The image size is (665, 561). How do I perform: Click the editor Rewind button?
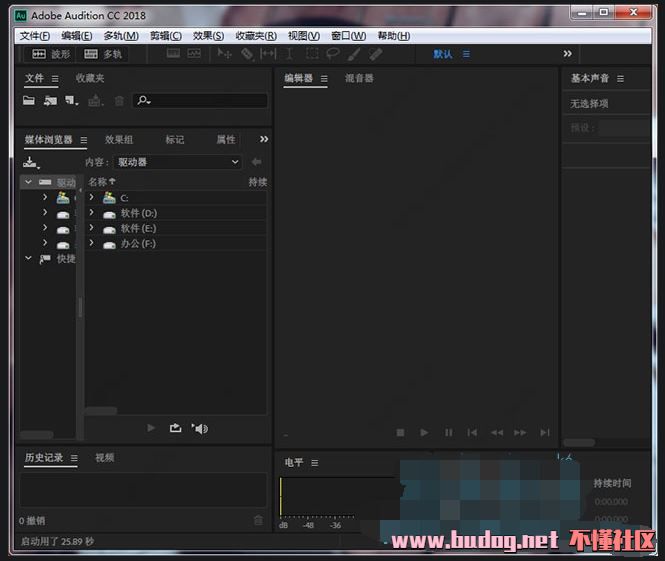pyautogui.click(x=497, y=433)
